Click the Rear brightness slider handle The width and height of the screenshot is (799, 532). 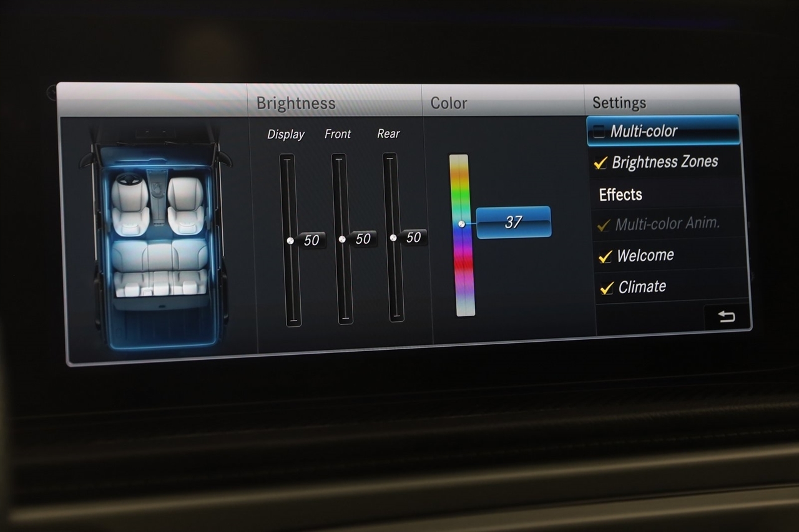click(x=393, y=238)
